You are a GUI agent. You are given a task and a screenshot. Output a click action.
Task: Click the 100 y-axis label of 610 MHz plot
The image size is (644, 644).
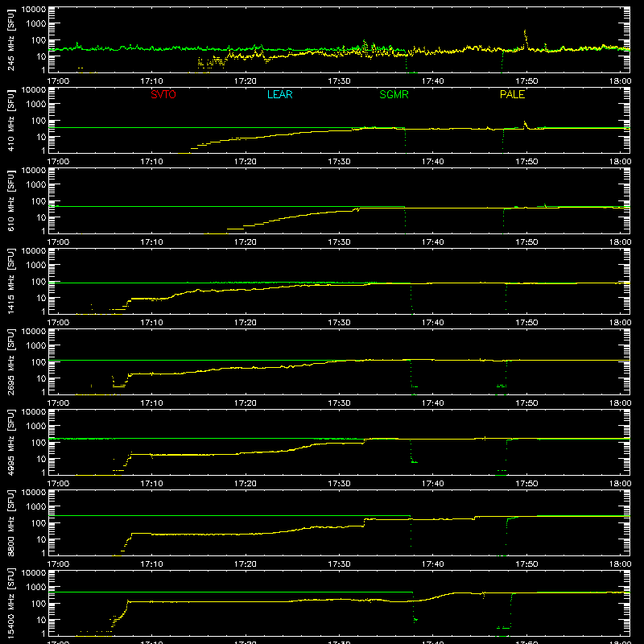(x=38, y=201)
